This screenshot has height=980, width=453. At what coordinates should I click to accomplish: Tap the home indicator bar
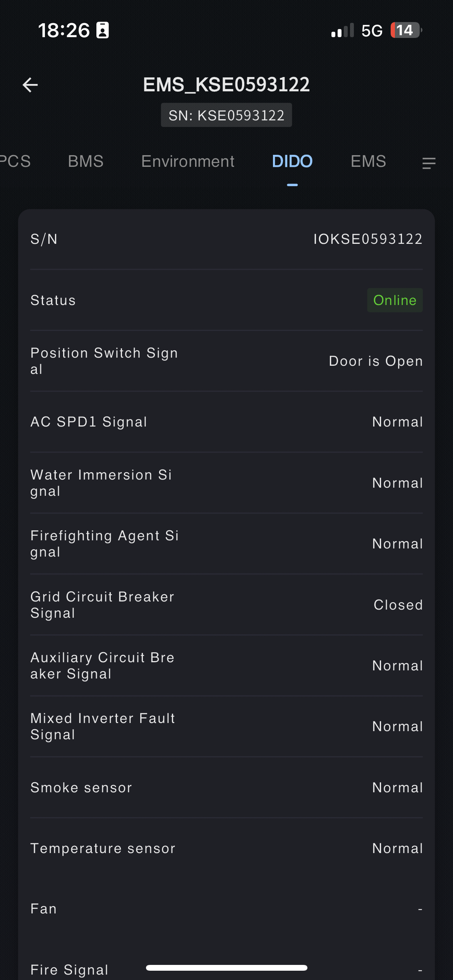click(x=226, y=968)
